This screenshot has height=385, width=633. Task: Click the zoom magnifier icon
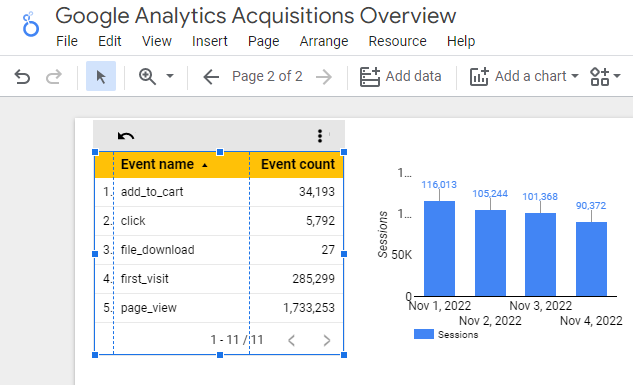coord(147,76)
